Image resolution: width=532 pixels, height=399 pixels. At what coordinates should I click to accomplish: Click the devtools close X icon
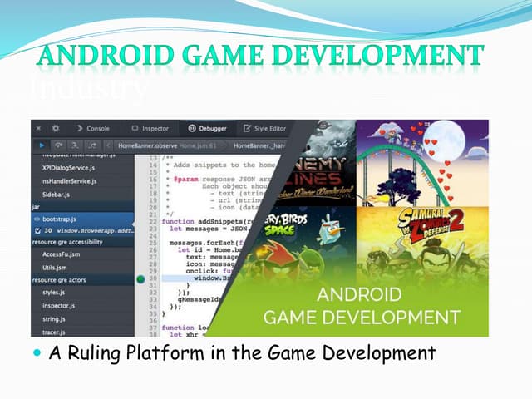point(38,129)
